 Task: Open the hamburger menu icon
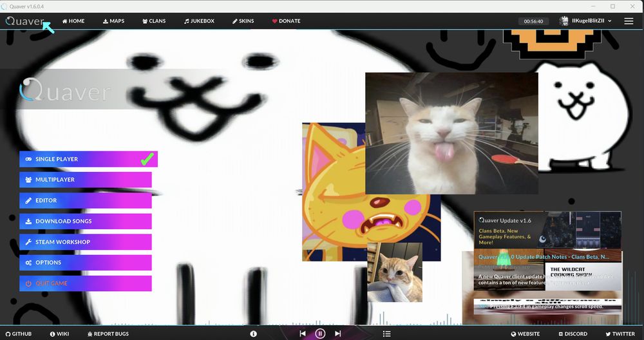click(x=629, y=21)
